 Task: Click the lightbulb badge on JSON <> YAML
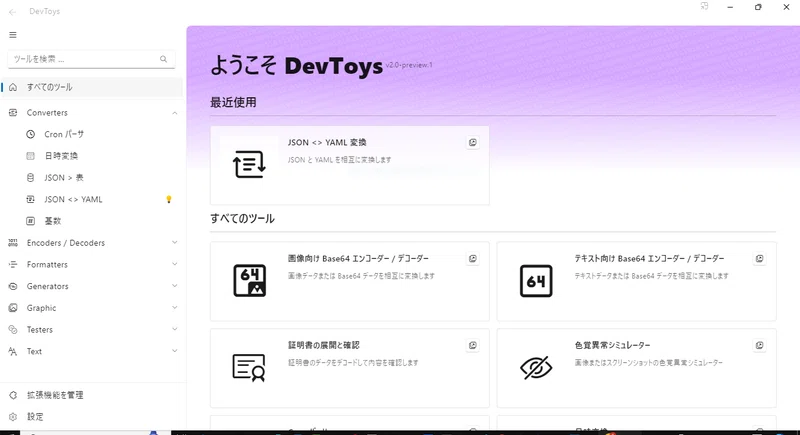tap(169, 199)
